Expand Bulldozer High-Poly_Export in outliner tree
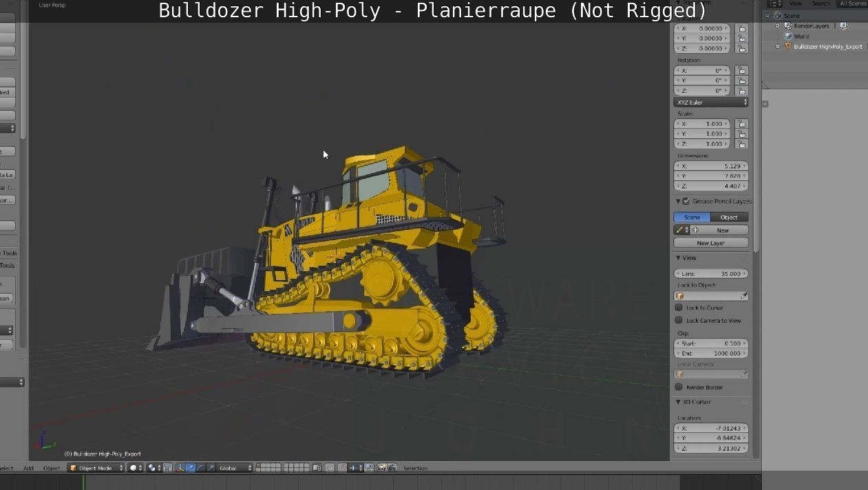This screenshot has width=868, height=490. coord(778,47)
